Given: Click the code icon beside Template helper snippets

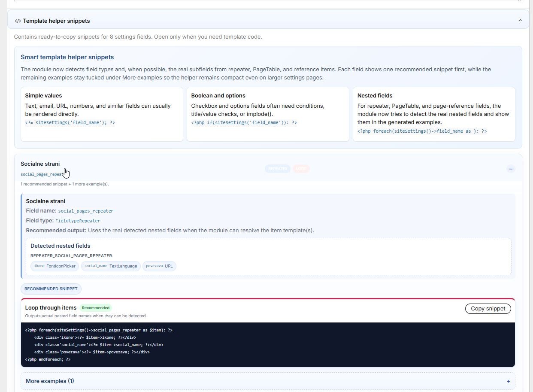Looking at the screenshot, I should (18, 21).
